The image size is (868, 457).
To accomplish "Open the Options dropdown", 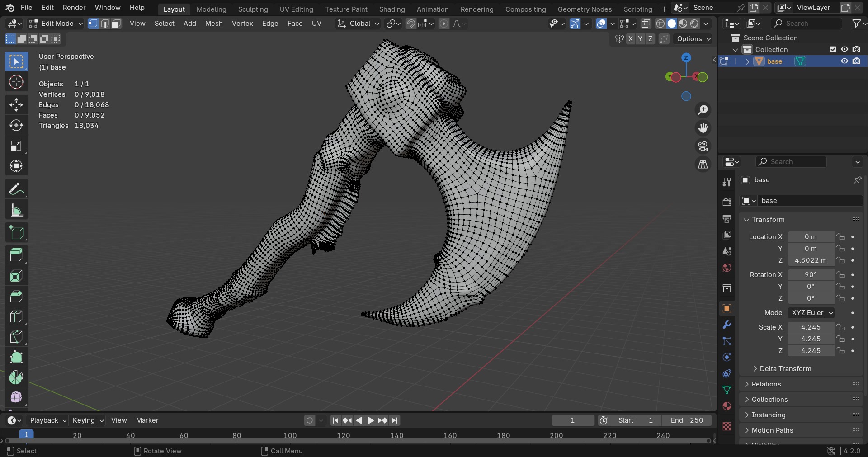I will click(x=693, y=39).
